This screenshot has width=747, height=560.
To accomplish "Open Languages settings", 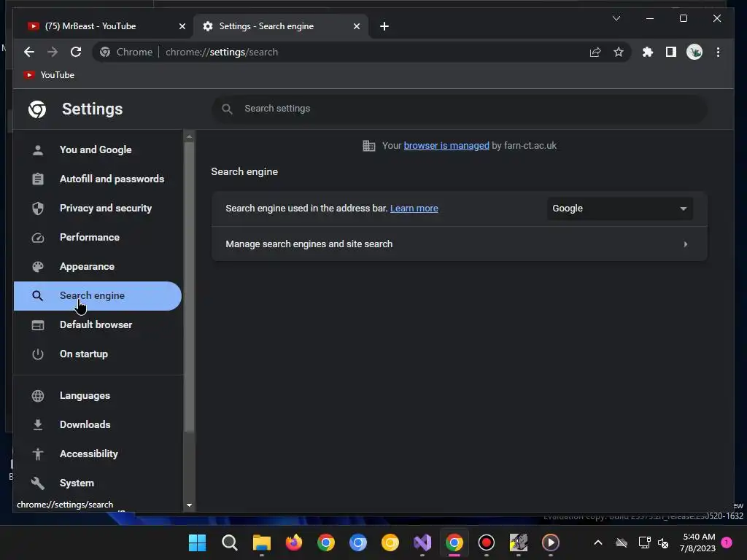I will pyautogui.click(x=98, y=396).
